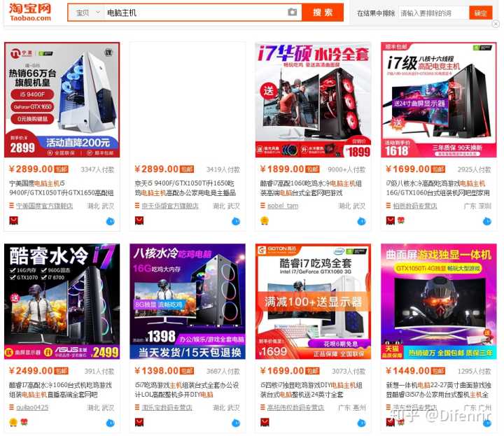Viewport: 504px width, 436px height.
Task: Open the Taobao.com logo homepage link
Action: [30, 12]
